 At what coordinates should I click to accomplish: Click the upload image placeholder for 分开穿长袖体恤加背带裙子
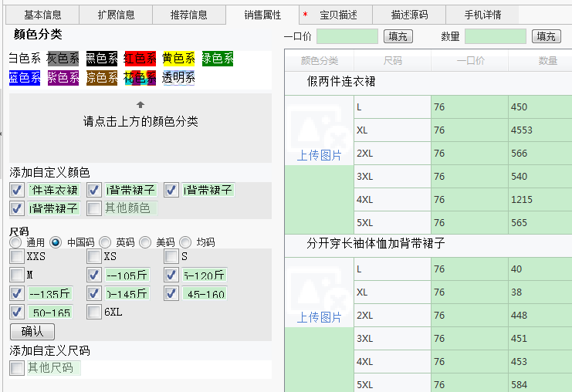pyautogui.click(x=319, y=296)
